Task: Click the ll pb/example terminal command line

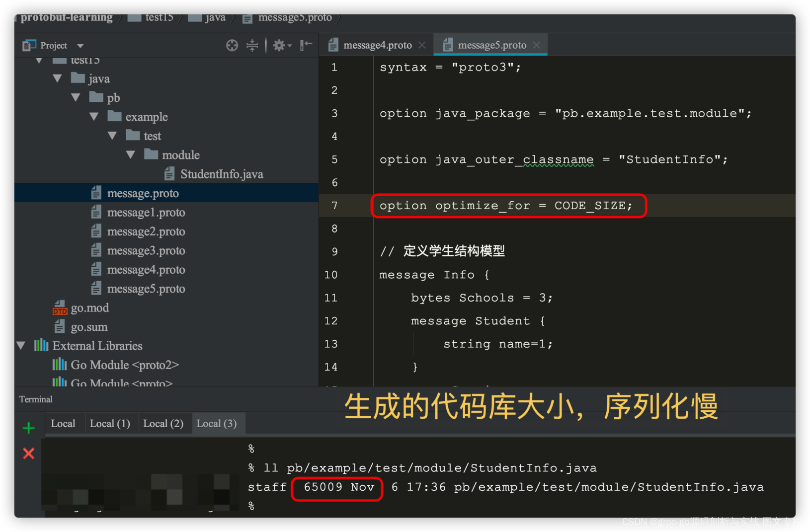Action: point(422,468)
